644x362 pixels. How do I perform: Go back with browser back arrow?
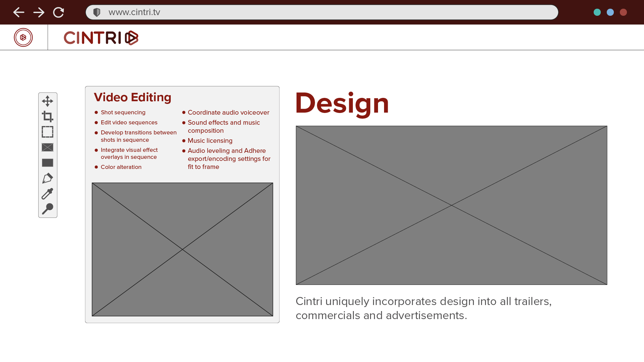click(19, 12)
